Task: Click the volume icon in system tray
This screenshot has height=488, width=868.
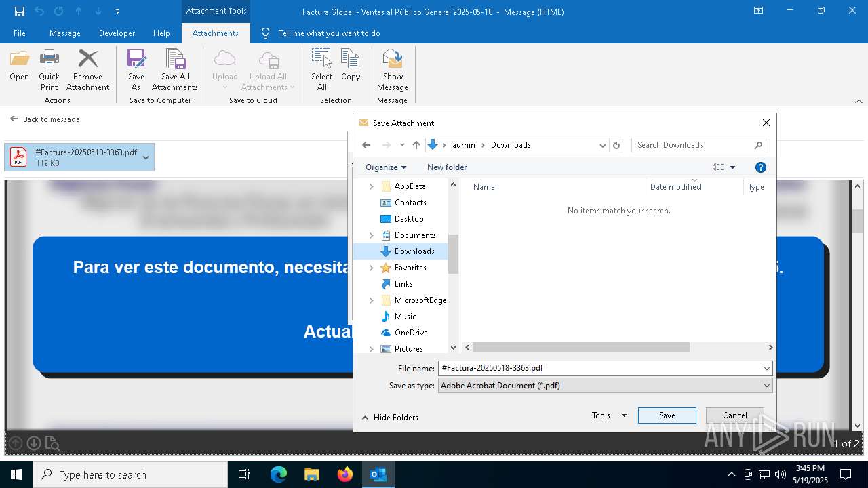Action: (x=780, y=474)
